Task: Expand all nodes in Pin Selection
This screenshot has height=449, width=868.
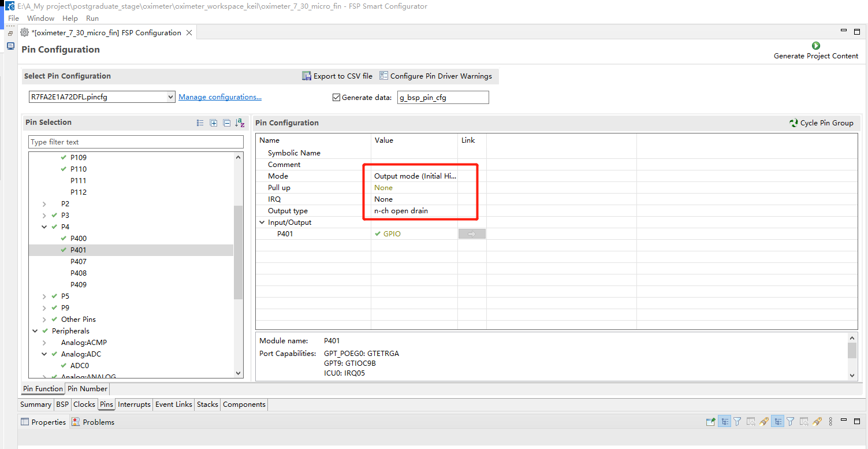Action: pos(213,123)
